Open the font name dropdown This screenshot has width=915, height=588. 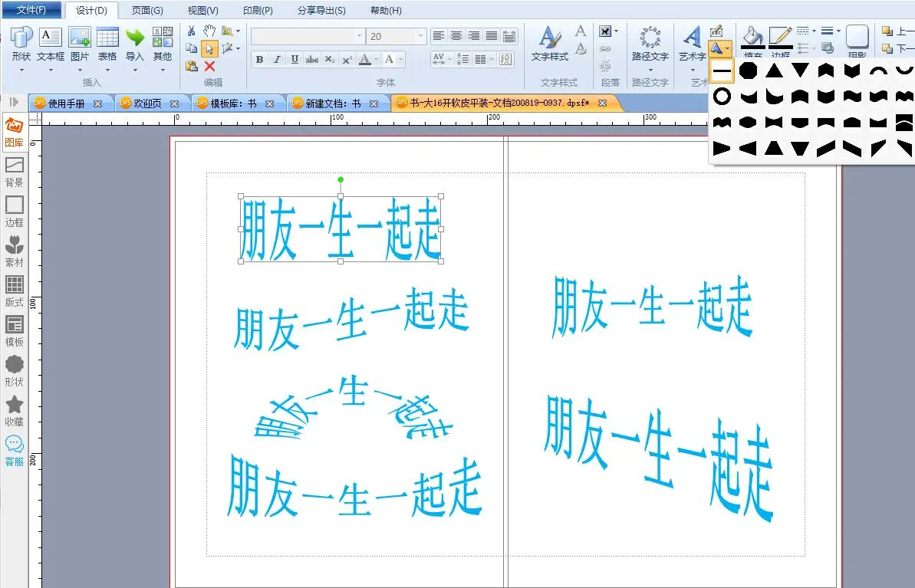pos(360,36)
